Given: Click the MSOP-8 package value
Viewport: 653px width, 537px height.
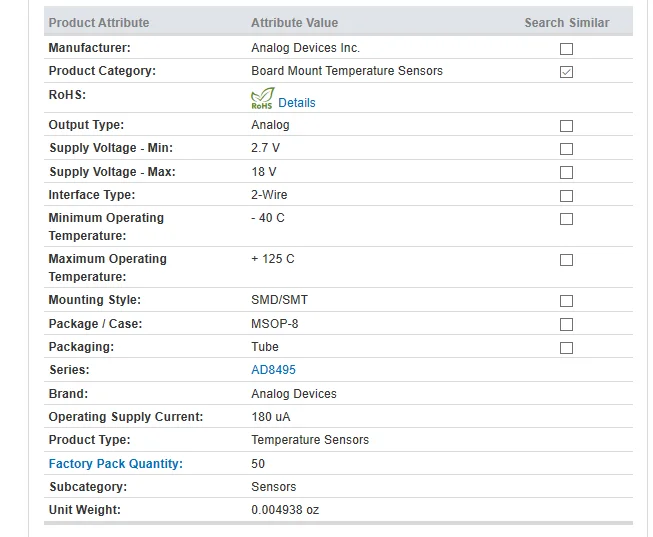Looking at the screenshot, I should click(x=274, y=324).
